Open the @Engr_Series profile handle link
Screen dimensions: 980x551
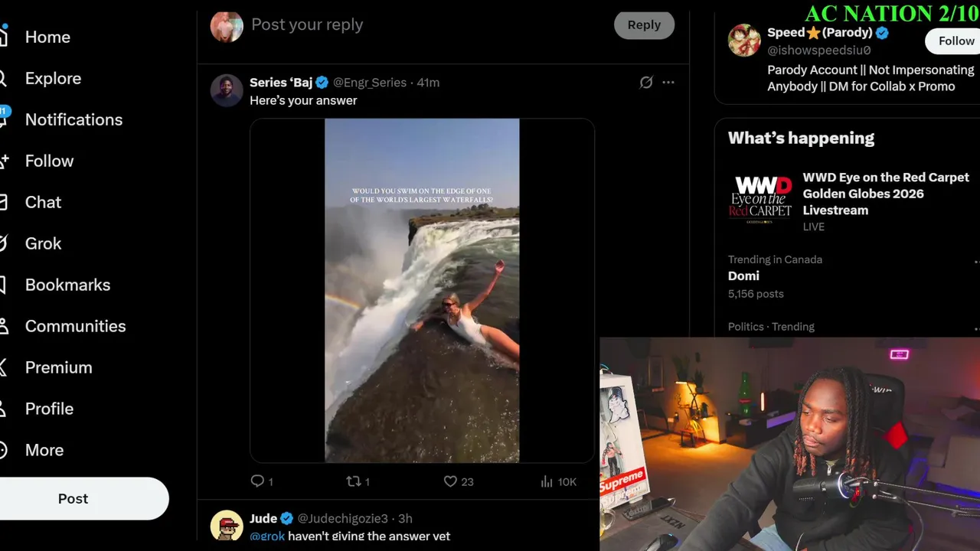pyautogui.click(x=370, y=83)
